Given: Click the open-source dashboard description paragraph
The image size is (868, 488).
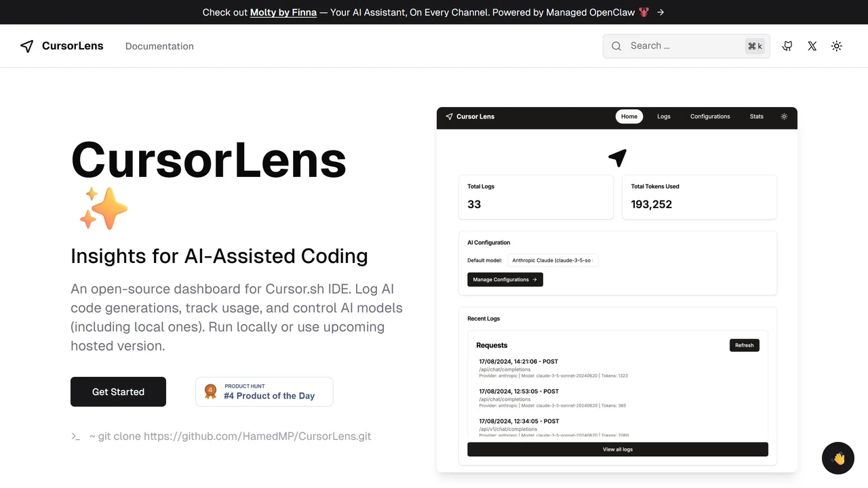Looking at the screenshot, I should 237,317.
